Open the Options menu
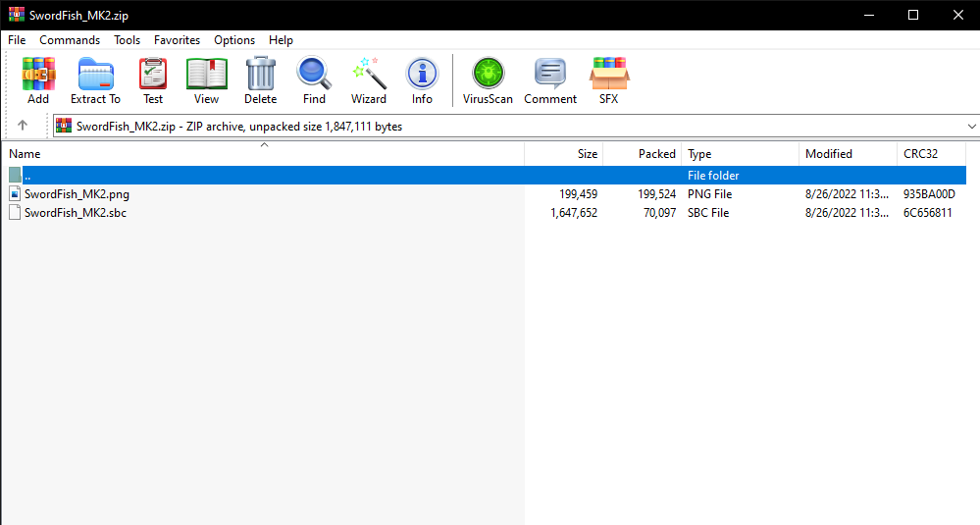Screen dimensions: 980x525 [x=234, y=40]
